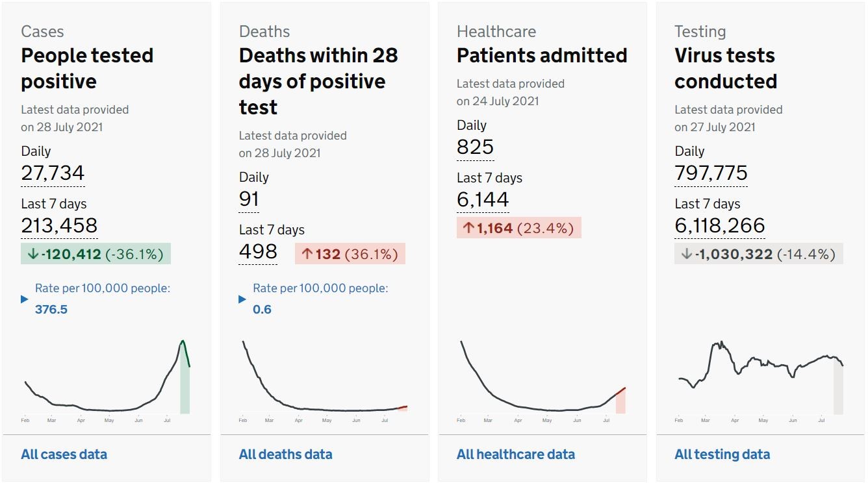The width and height of the screenshot is (868, 485).
Task: Open the All deaths data link
Action: 285,454
